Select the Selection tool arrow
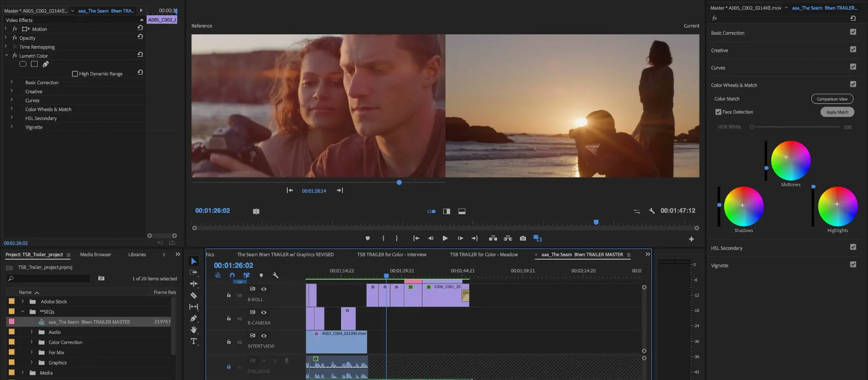The width and height of the screenshot is (868, 380). pos(194,261)
